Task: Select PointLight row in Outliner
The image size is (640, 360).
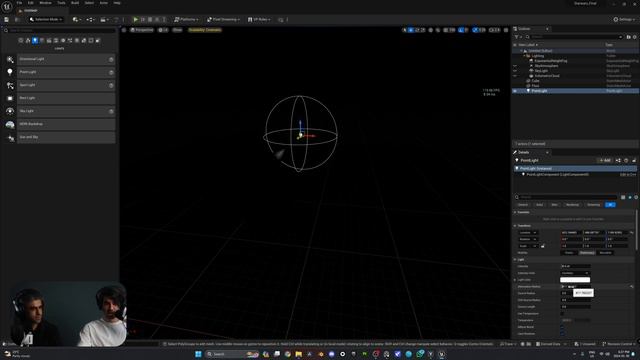Action: tap(576, 91)
